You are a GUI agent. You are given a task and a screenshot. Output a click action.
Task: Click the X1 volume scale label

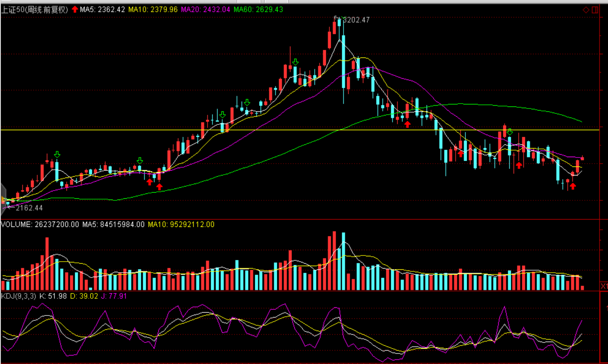click(604, 286)
